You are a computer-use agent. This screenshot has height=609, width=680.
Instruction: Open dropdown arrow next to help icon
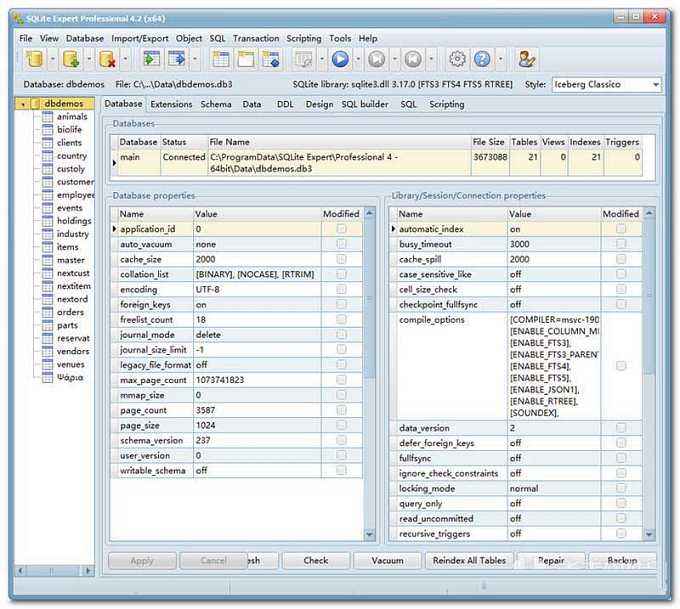(500, 59)
